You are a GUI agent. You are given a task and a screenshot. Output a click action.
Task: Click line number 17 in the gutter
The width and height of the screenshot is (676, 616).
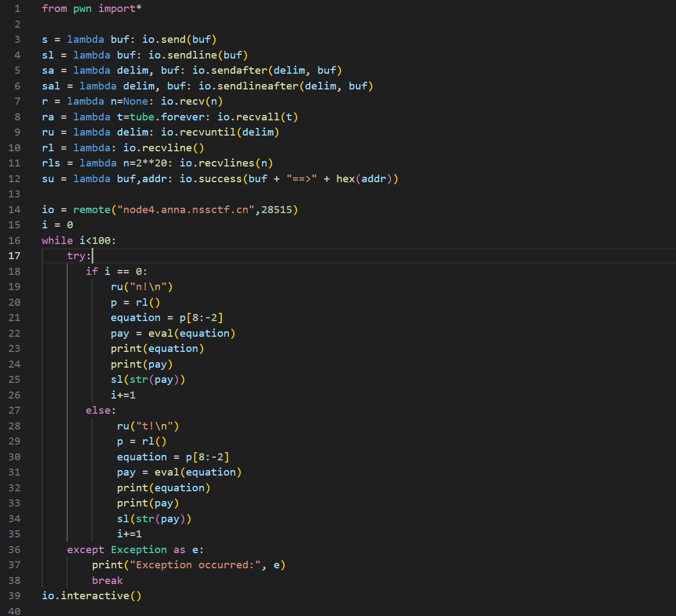15,256
